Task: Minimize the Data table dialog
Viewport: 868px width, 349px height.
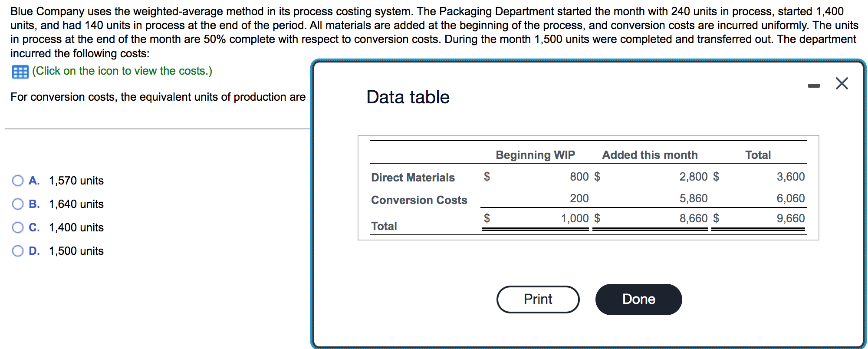Action: (x=814, y=86)
